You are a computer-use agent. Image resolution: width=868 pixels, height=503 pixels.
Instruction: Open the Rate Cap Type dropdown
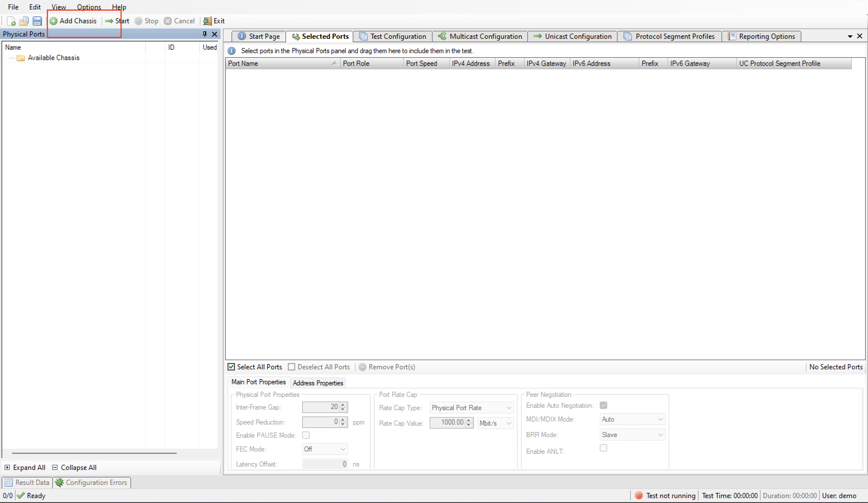(471, 408)
